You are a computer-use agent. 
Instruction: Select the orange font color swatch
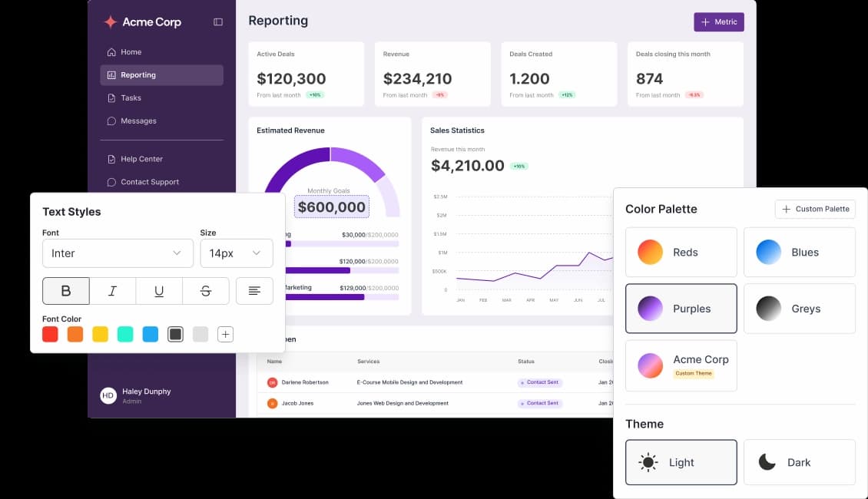coord(75,334)
